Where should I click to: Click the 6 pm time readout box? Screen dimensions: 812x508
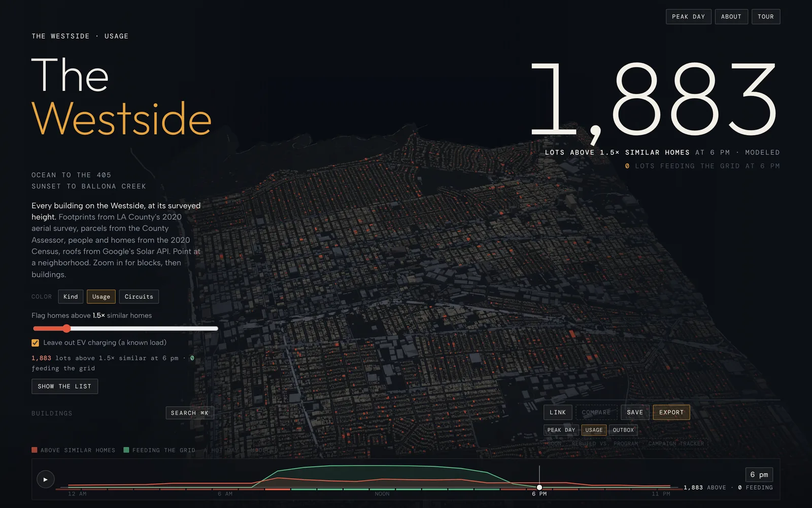click(x=759, y=474)
